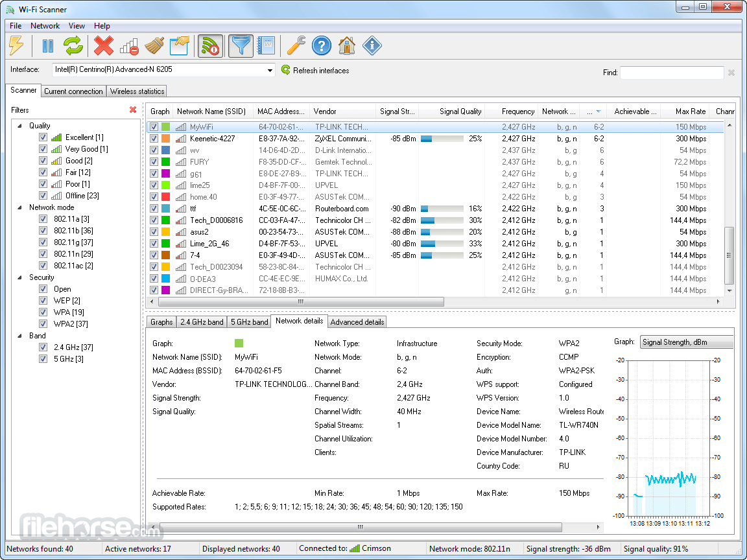Toggle the 5 GHz [3] band checkbox

click(43, 359)
